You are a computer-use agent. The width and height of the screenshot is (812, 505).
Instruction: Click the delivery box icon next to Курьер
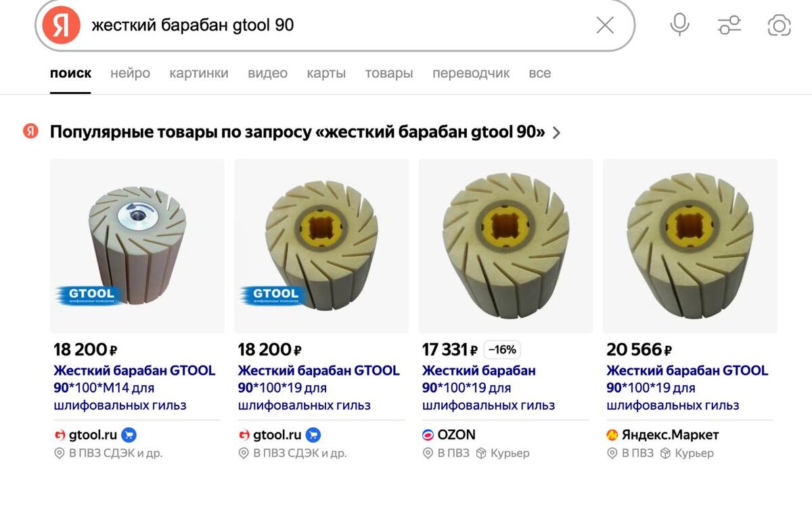click(482, 453)
